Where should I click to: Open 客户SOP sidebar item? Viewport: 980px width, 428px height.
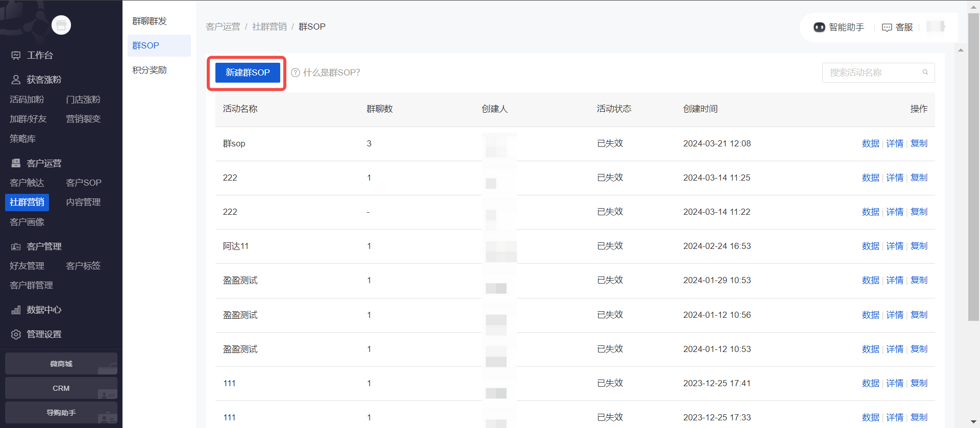[x=84, y=183]
